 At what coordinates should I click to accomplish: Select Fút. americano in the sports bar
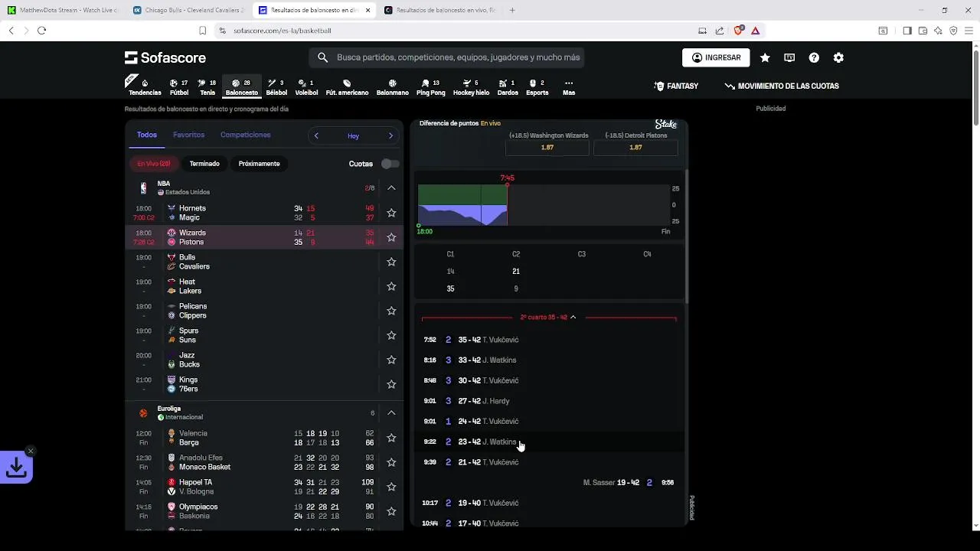coord(347,87)
